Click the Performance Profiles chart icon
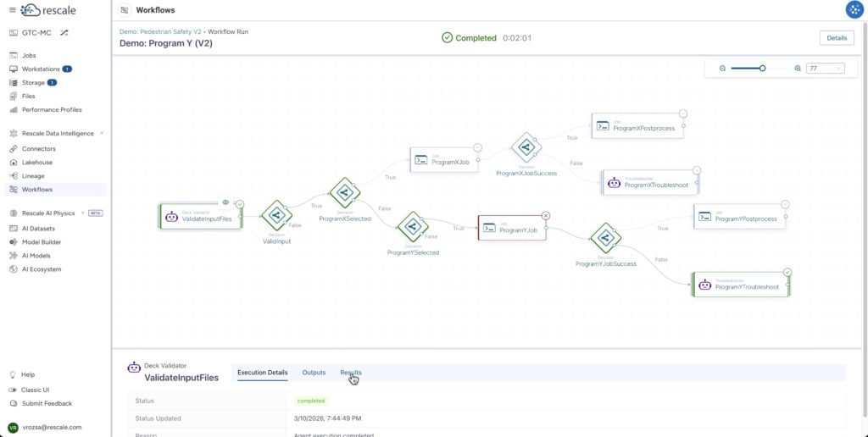 14,109
